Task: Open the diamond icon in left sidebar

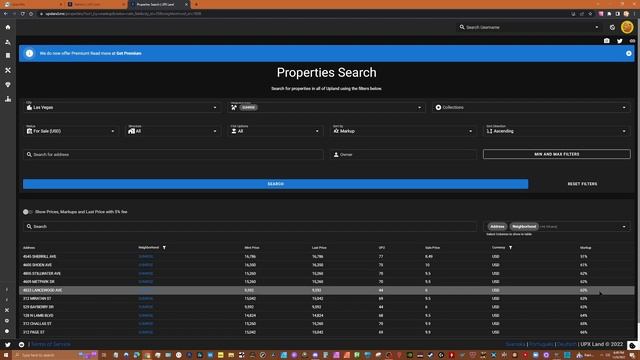Action: point(8,84)
